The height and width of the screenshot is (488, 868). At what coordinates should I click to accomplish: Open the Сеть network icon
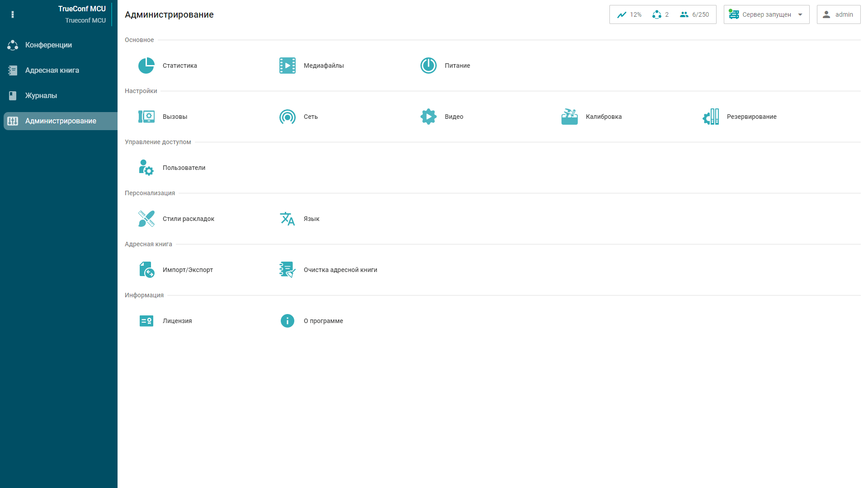287,117
